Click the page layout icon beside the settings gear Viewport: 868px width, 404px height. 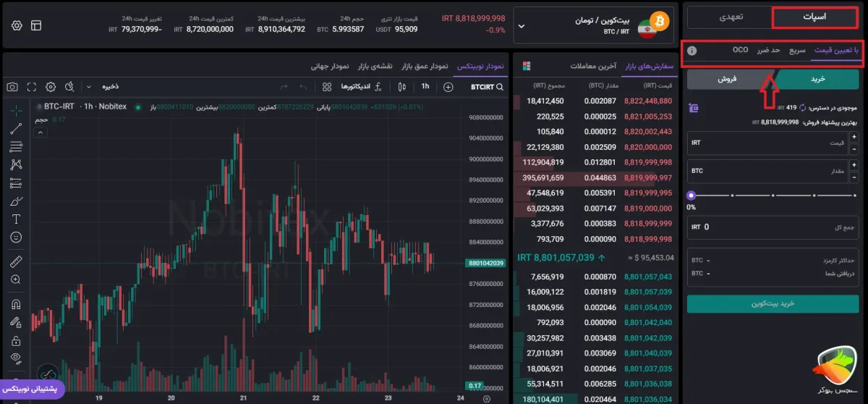pos(36,25)
